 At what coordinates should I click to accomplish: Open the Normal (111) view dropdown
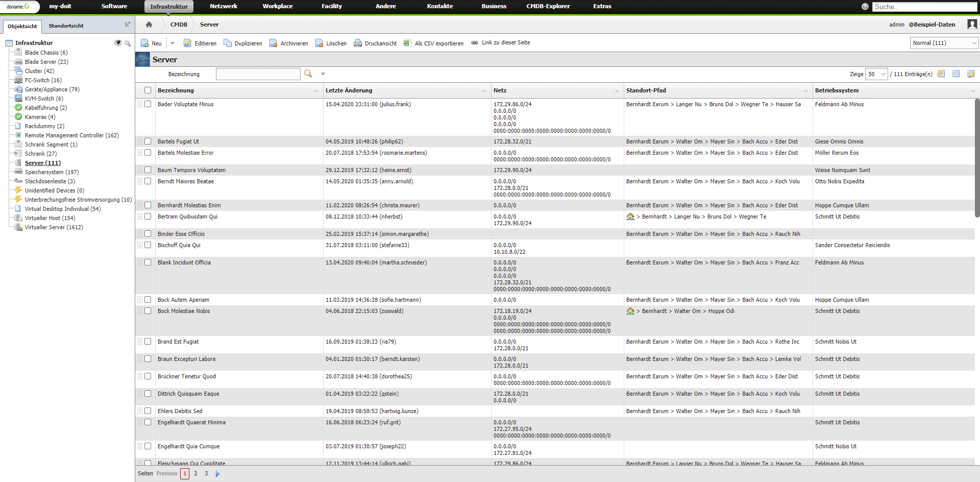(944, 43)
